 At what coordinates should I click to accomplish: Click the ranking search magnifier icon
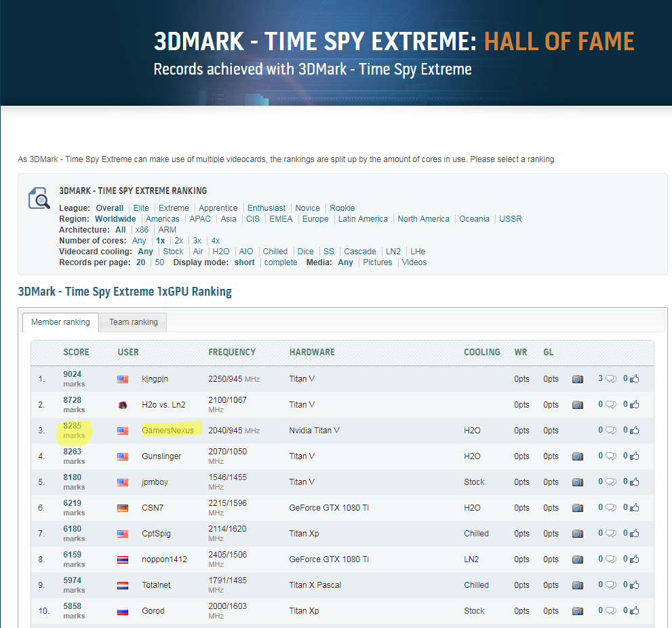coord(39,199)
